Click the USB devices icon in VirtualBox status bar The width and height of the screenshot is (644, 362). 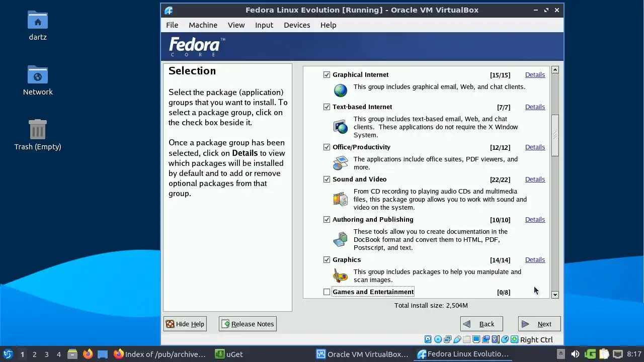click(457, 339)
